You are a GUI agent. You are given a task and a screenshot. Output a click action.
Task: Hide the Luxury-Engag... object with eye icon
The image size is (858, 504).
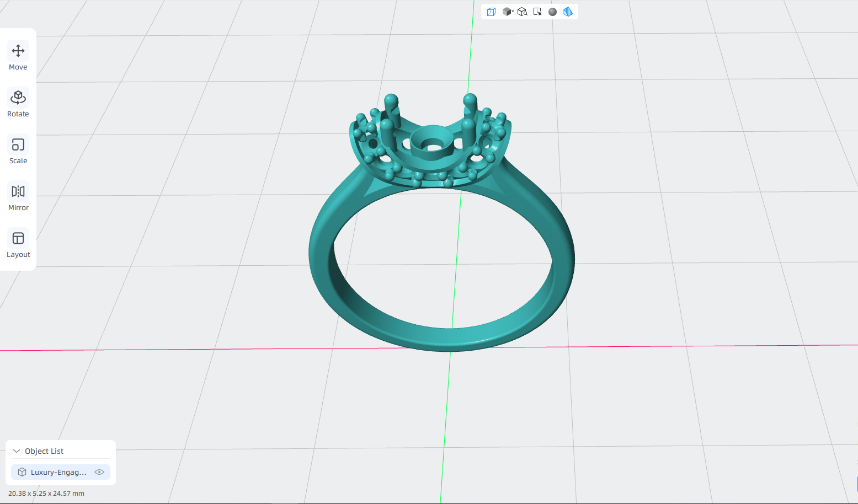(99, 472)
